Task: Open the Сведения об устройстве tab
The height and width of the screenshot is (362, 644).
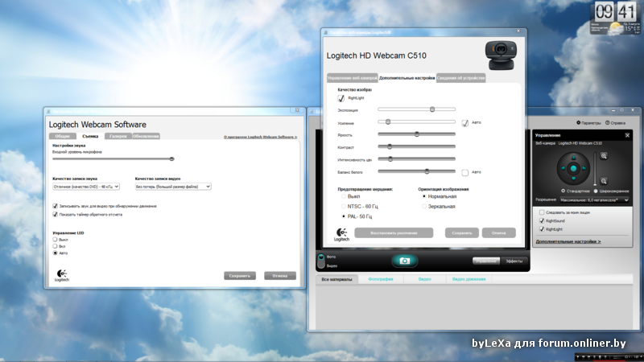Action: 460,78
